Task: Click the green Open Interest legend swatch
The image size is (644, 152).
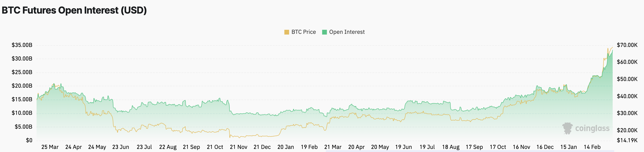Action: (x=325, y=32)
